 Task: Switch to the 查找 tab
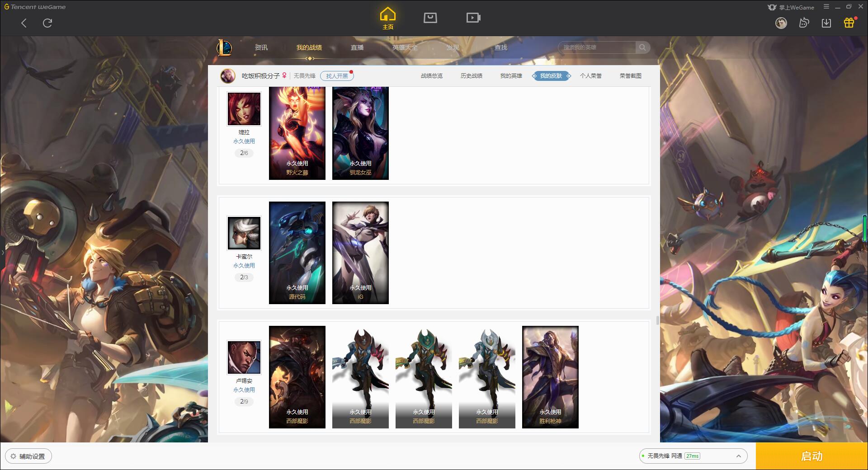(501, 47)
